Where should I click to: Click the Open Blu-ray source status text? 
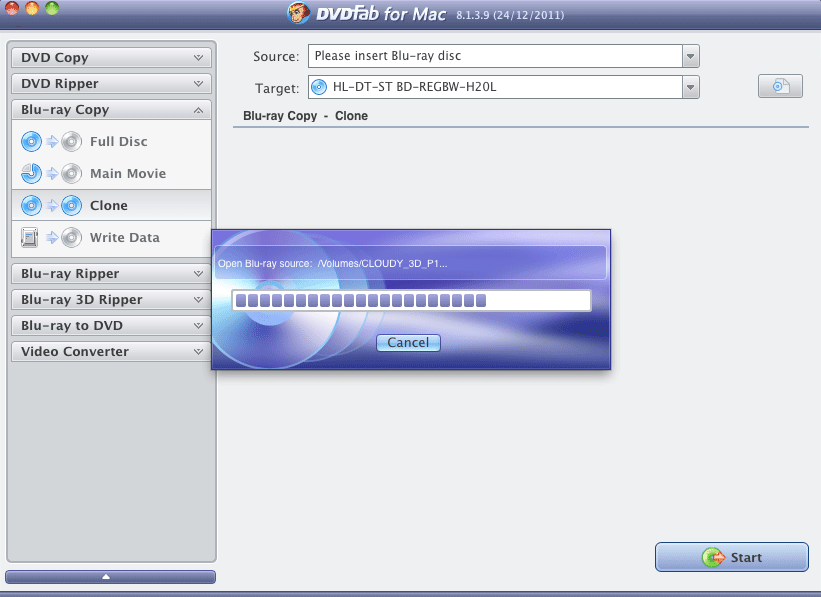[332, 263]
